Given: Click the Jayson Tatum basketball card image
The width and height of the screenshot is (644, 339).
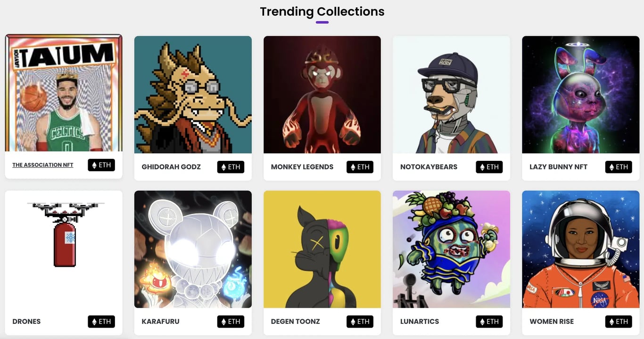Looking at the screenshot, I should click(64, 93).
